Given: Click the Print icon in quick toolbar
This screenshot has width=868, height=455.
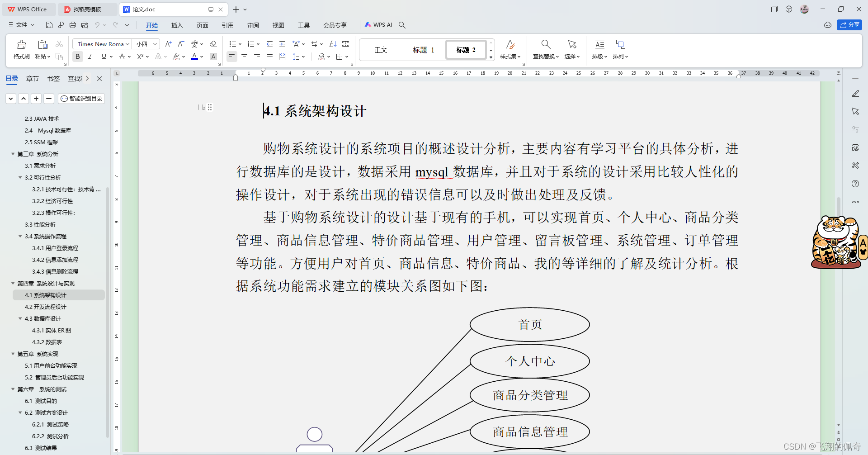Looking at the screenshot, I should (73, 25).
